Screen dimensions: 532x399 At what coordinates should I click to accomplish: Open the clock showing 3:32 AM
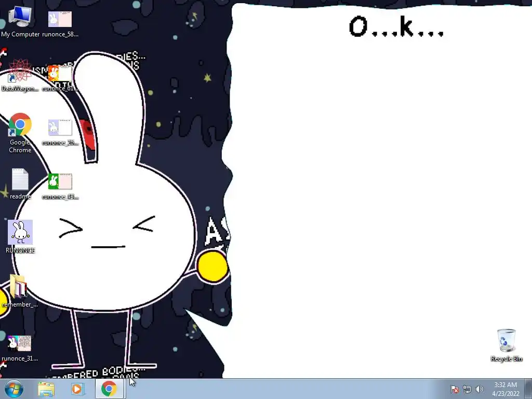click(506, 389)
